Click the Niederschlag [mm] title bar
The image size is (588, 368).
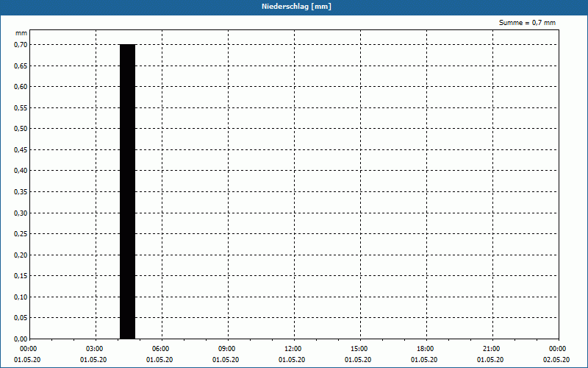294,7
